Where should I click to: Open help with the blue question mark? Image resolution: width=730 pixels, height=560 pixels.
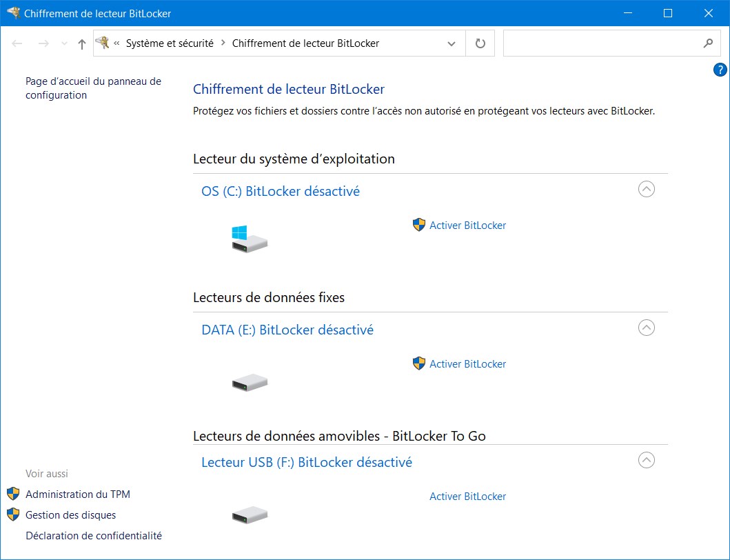click(720, 70)
